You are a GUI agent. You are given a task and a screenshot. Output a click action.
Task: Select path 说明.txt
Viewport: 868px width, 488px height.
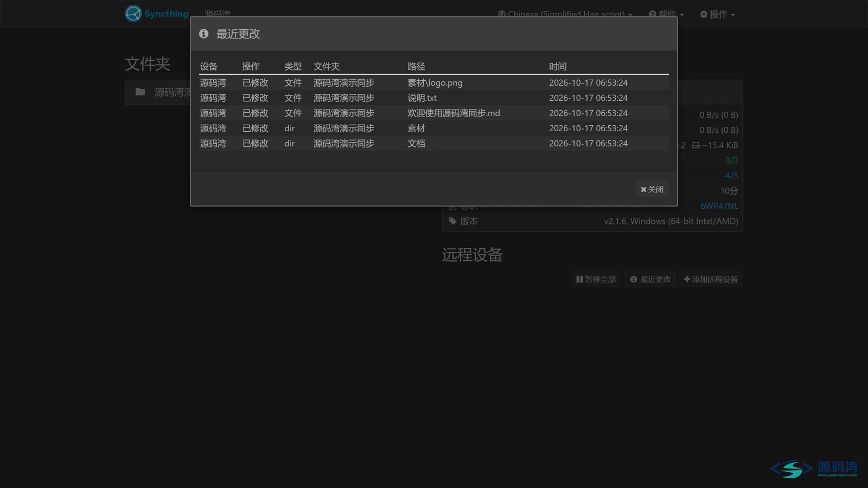tap(422, 98)
